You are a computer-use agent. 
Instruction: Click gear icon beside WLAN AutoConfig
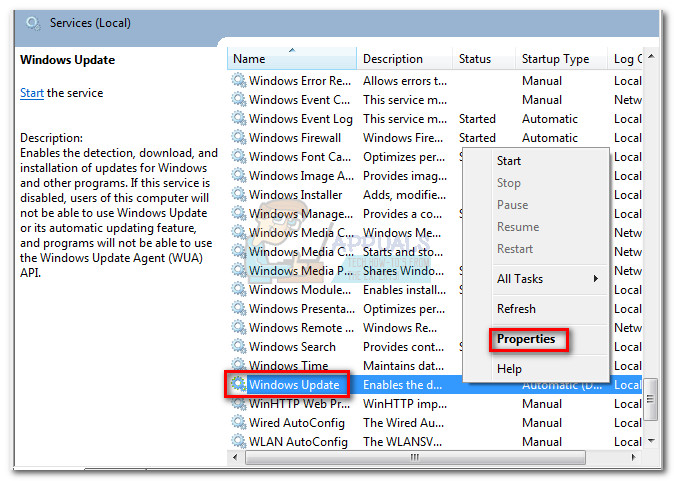239,441
